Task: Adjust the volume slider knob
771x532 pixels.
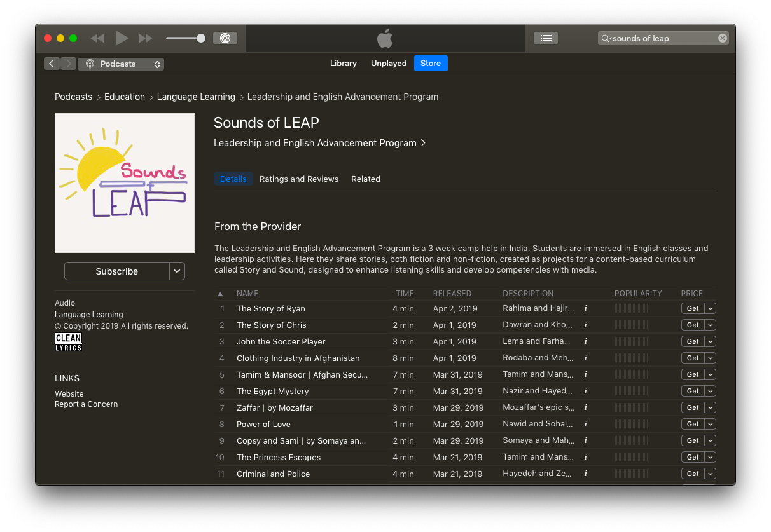Action: coord(201,38)
